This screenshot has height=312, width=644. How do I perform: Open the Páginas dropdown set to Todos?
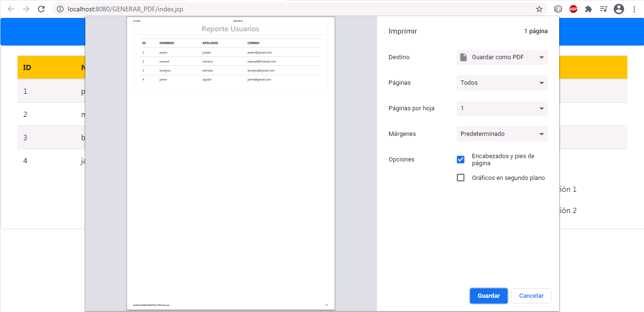tap(502, 82)
